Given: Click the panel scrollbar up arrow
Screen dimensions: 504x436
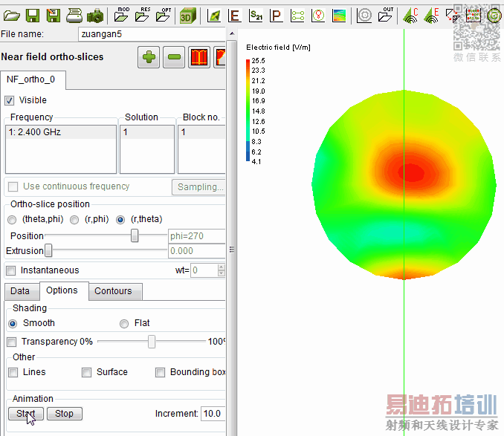Looking at the screenshot, I should pos(232,33).
